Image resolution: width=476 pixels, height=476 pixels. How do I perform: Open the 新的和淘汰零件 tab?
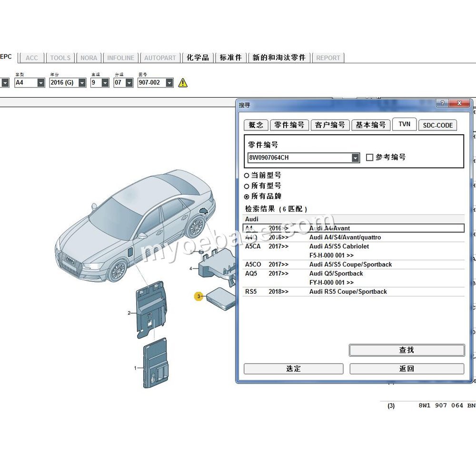click(279, 58)
